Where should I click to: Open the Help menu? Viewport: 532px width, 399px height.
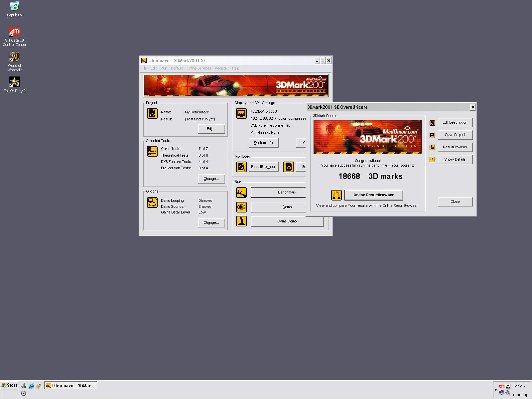coord(236,68)
